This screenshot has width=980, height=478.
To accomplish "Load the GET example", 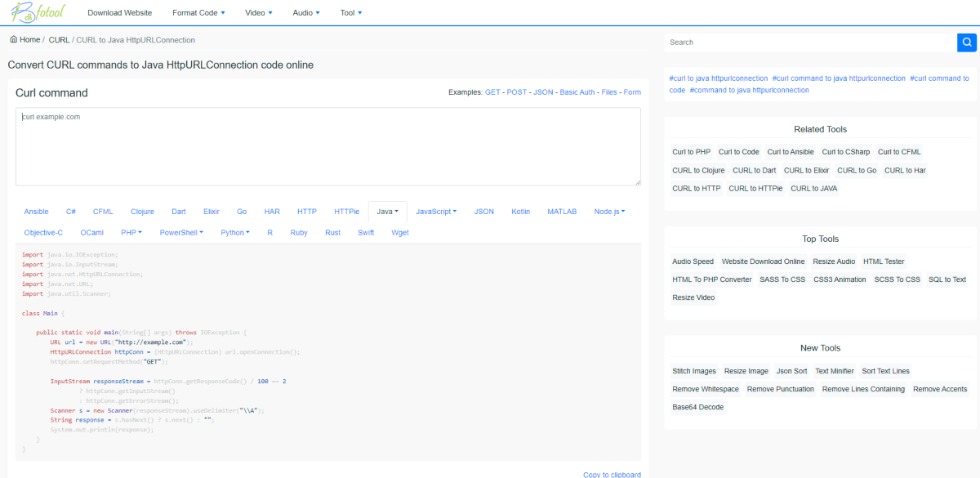I will (x=492, y=92).
